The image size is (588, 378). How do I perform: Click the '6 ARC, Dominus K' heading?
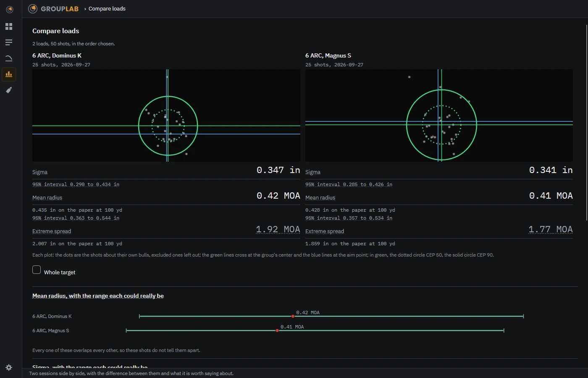(x=57, y=55)
